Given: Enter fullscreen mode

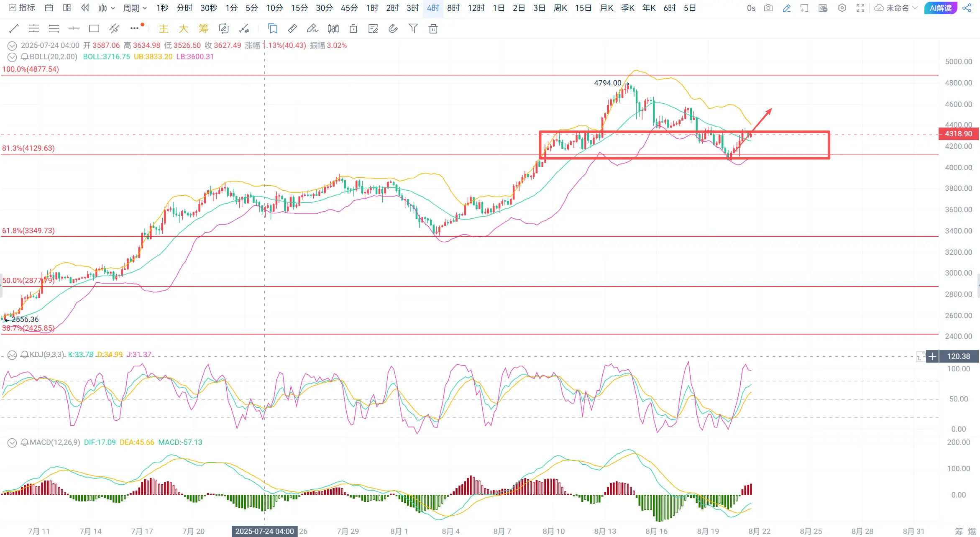Looking at the screenshot, I should [860, 8].
